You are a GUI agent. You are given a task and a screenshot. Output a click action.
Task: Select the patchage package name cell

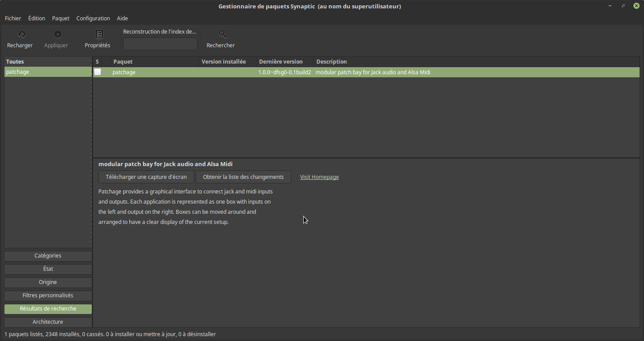tap(124, 72)
